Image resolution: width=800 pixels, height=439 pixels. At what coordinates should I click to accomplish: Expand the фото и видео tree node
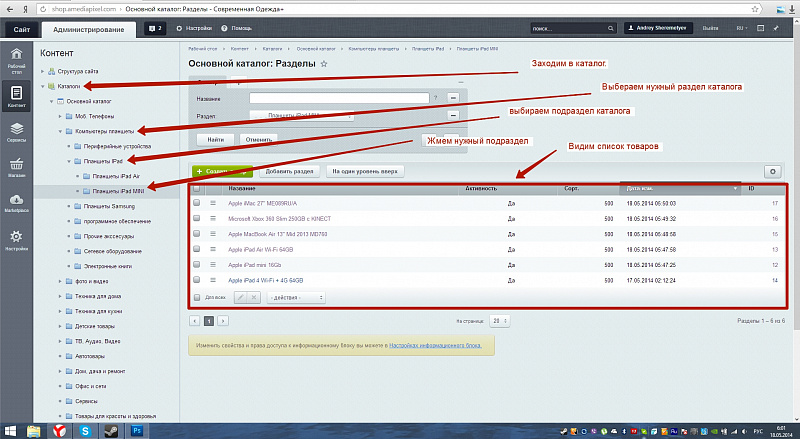pos(60,281)
